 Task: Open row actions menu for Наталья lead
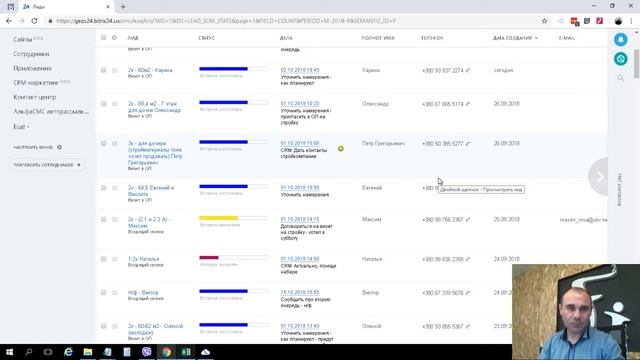point(115,259)
